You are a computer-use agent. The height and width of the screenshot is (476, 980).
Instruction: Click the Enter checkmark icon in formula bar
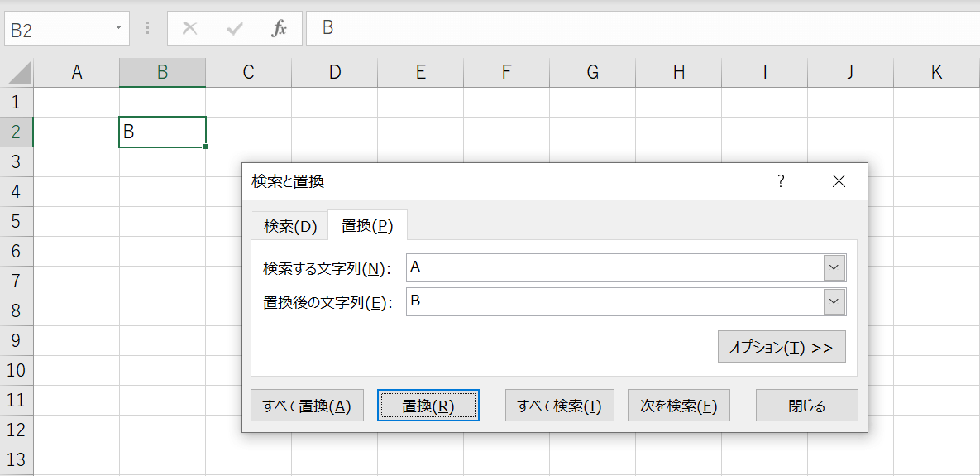click(x=235, y=29)
